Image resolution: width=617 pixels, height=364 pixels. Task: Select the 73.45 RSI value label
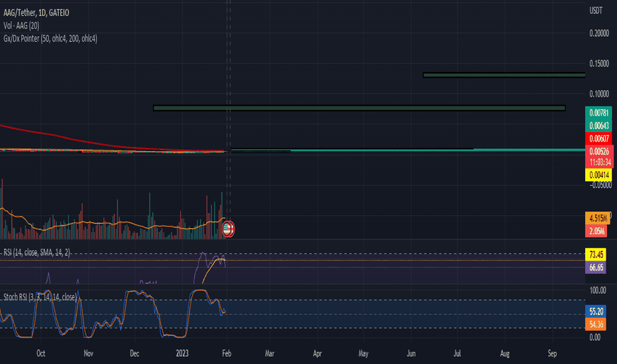click(596, 255)
